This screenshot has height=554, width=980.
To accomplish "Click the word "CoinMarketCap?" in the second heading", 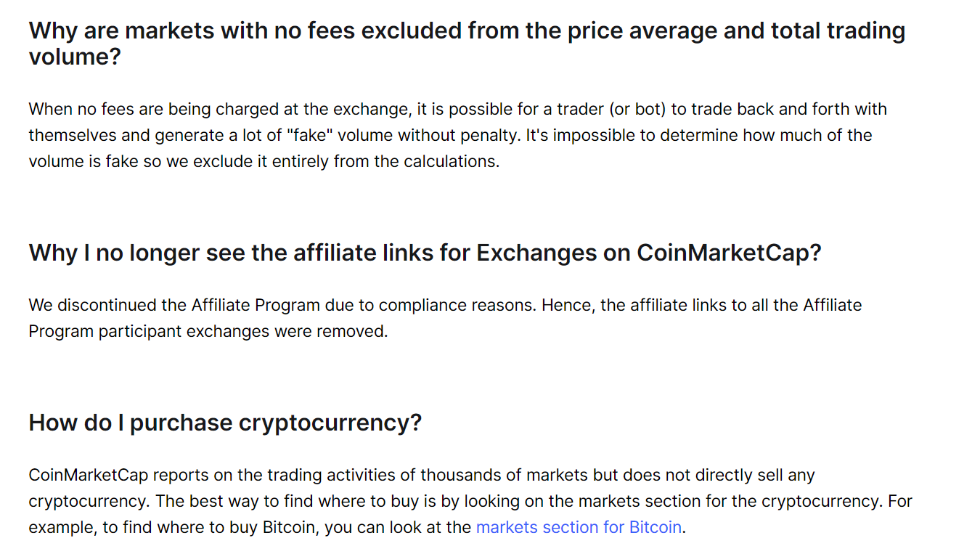I will click(729, 253).
